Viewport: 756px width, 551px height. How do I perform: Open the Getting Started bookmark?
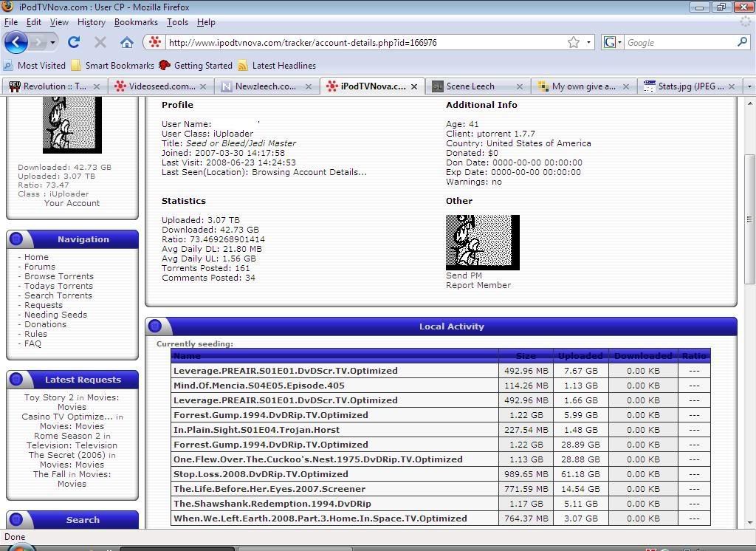(196, 65)
